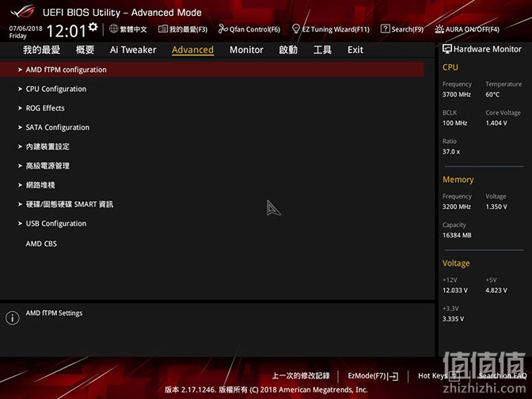
Task: Switch to the 概要 tab
Action: click(x=85, y=50)
